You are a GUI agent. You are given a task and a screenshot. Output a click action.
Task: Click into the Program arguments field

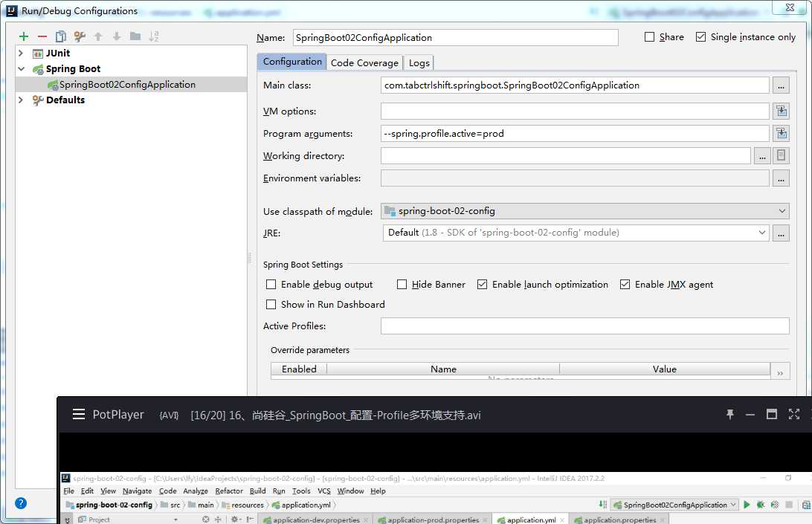[x=575, y=134]
